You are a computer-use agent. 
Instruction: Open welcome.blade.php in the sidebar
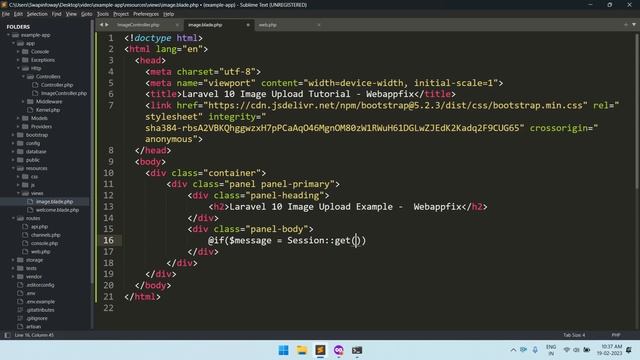coord(57,210)
